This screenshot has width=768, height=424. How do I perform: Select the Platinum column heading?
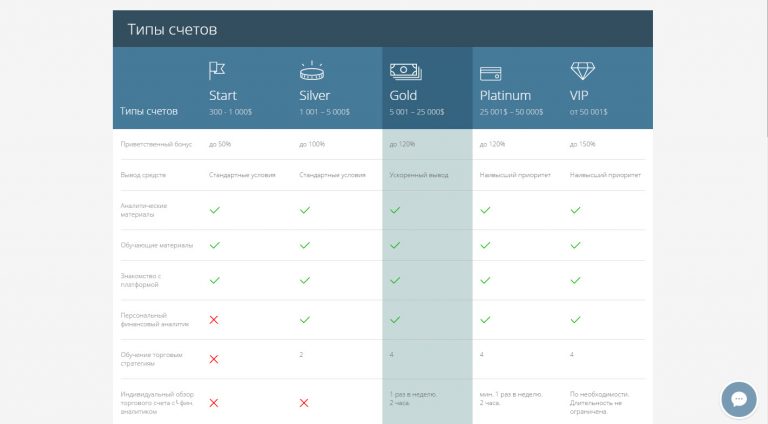[505, 95]
